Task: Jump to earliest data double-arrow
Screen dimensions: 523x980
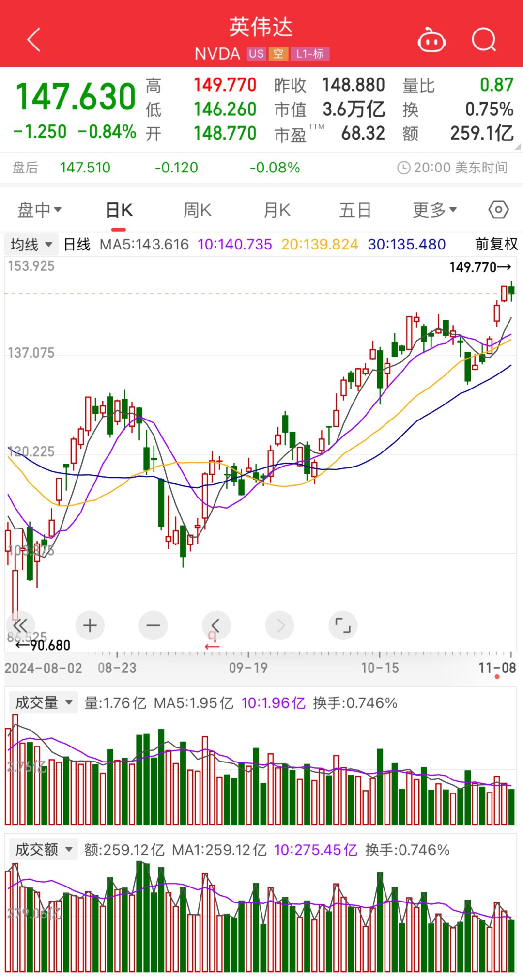Action: pos(20,625)
